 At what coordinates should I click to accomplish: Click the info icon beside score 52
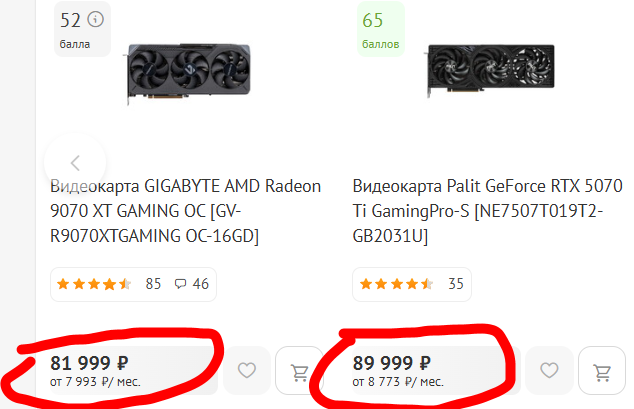95,20
